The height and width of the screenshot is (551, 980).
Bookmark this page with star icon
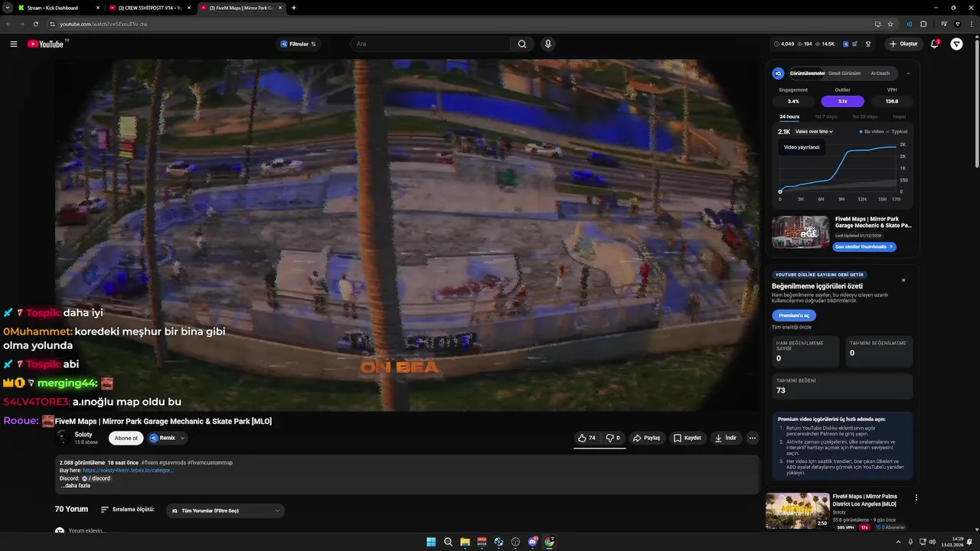click(890, 24)
